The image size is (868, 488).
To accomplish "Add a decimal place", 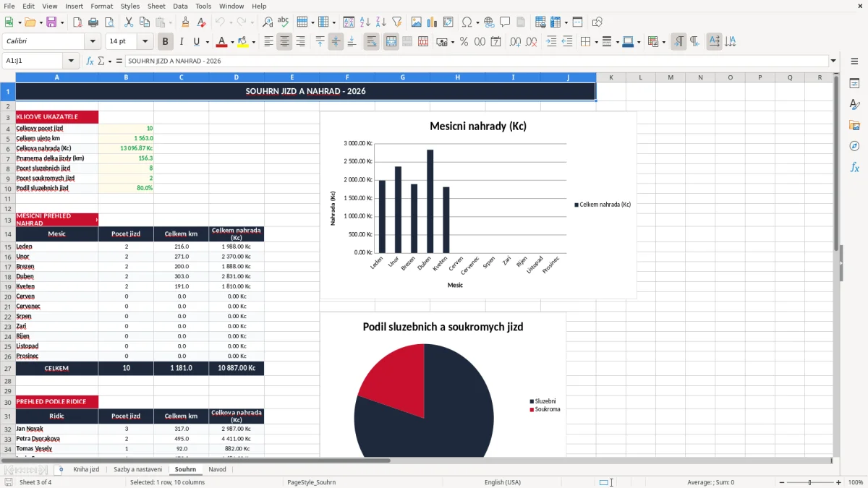I will 516,42.
